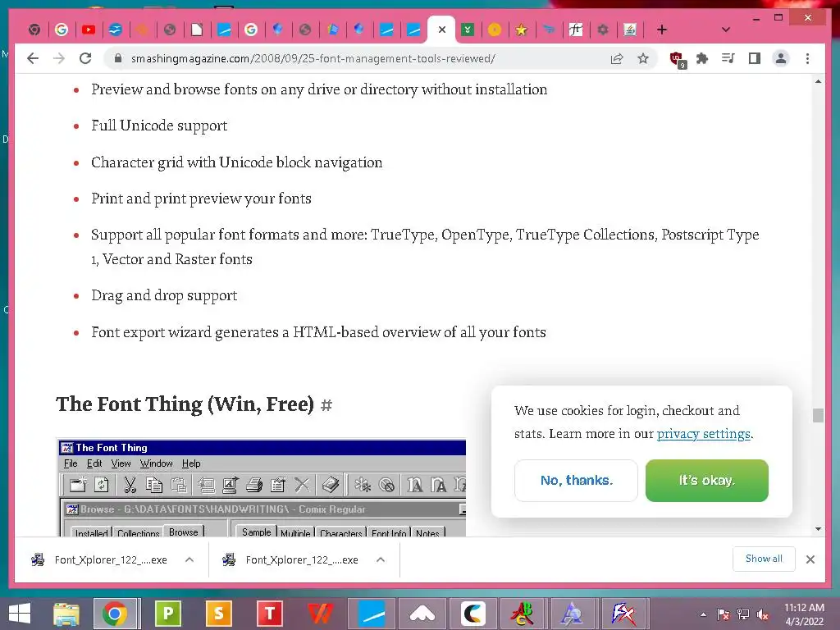Open the green download-arrow tab
Image resolution: width=840 pixels, height=630 pixels.
(x=468, y=30)
